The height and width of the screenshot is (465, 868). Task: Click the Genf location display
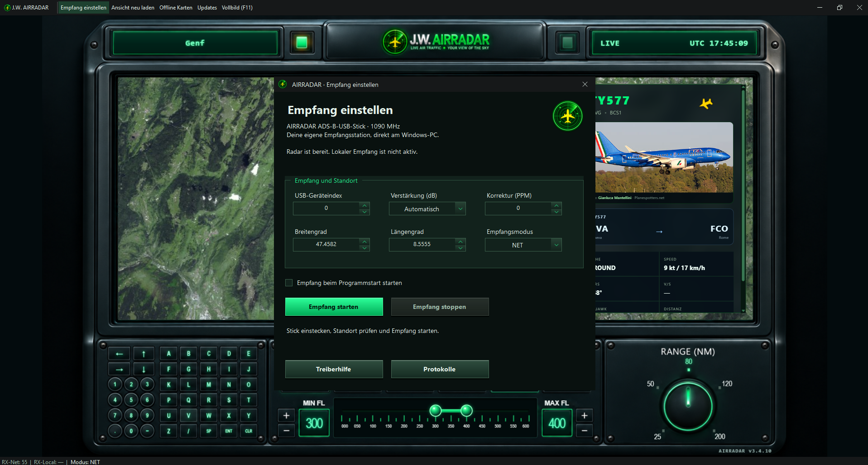coord(195,43)
